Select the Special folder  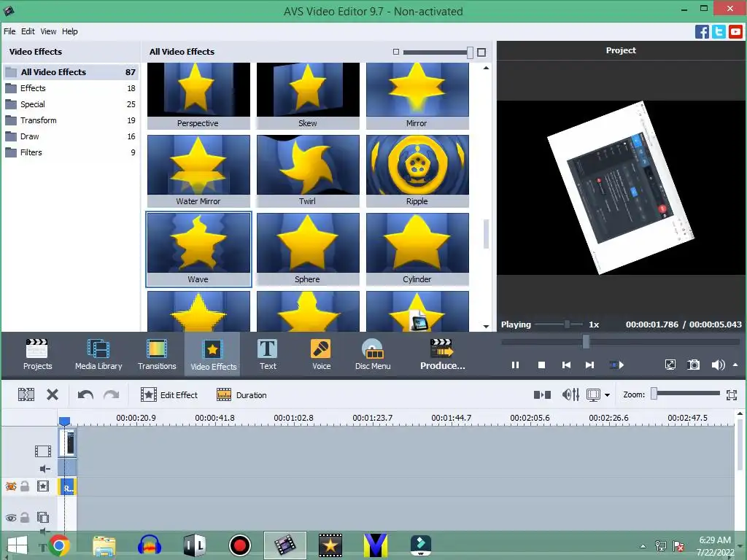click(71, 104)
